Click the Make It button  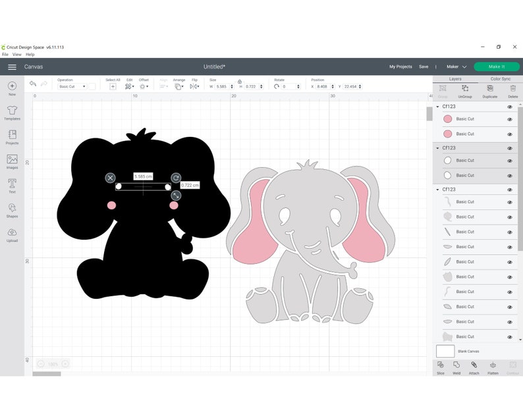(x=497, y=67)
